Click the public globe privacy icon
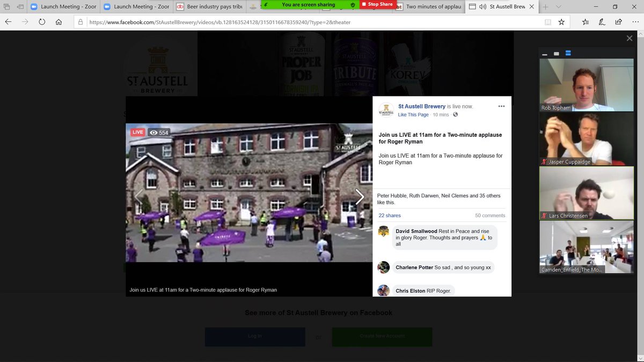 click(455, 115)
